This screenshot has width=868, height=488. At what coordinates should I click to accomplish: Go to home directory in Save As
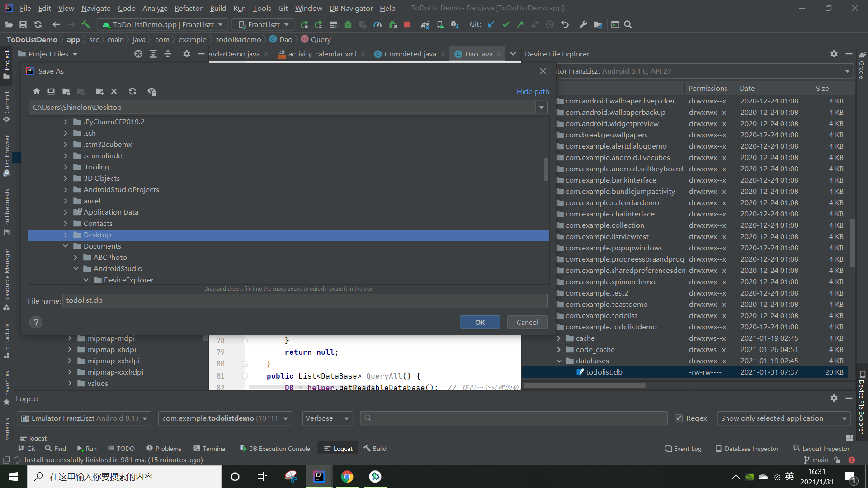(x=37, y=91)
